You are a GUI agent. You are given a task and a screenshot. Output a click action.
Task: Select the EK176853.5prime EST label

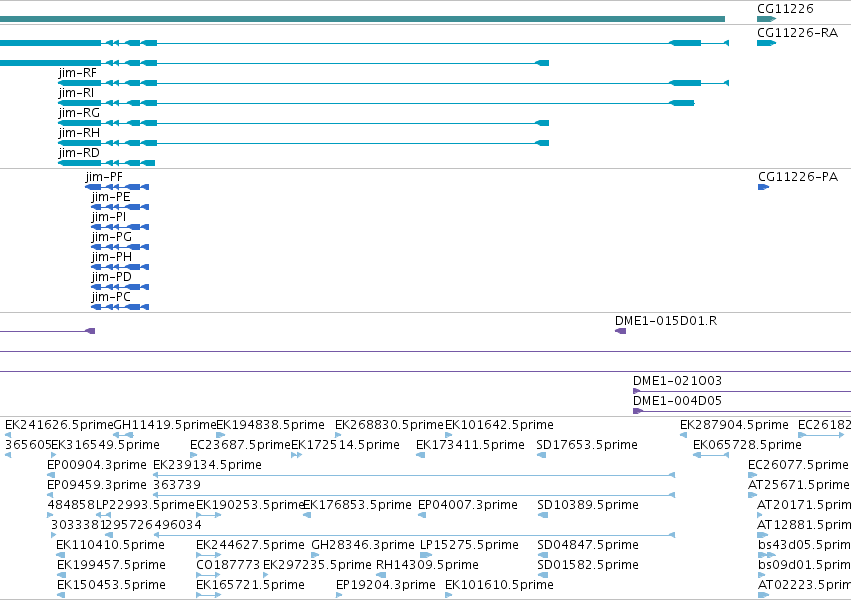point(357,505)
